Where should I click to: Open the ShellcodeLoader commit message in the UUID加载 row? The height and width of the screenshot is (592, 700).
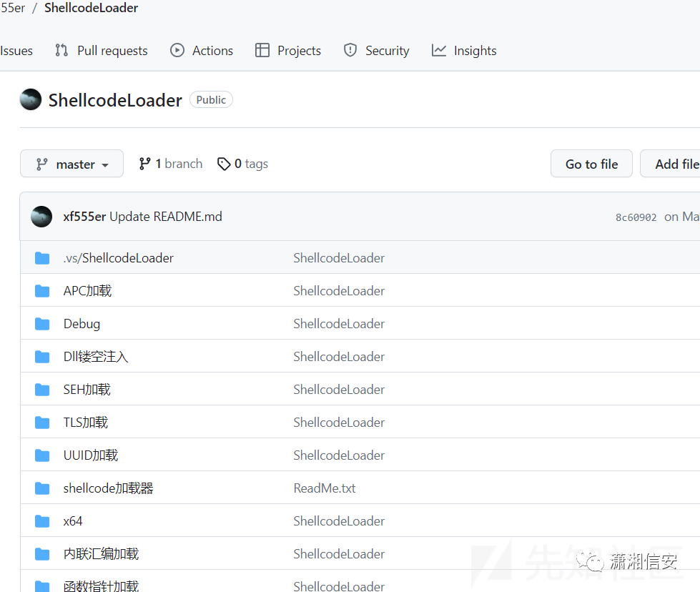pyautogui.click(x=339, y=455)
